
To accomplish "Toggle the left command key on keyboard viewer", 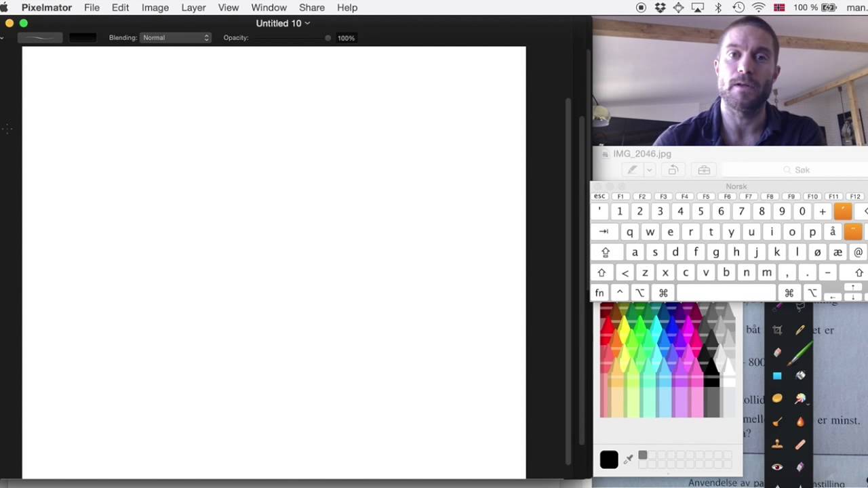I will [x=663, y=293].
